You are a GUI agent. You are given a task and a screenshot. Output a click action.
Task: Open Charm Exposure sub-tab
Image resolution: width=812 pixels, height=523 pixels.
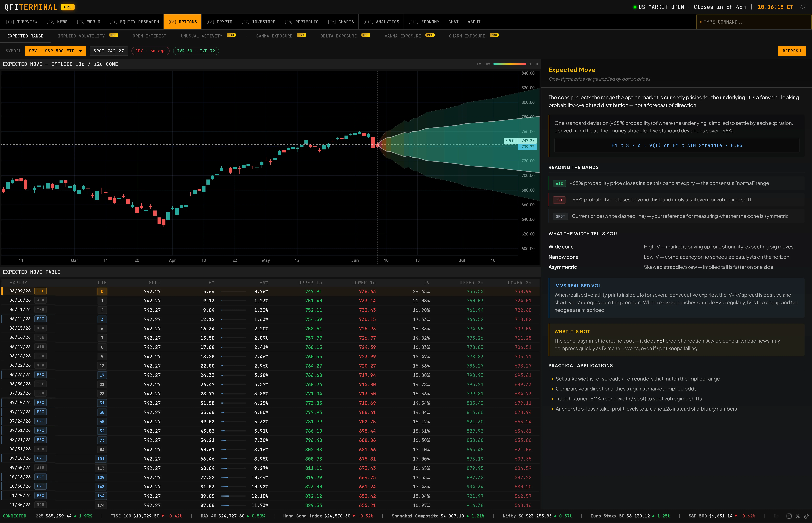point(474,36)
